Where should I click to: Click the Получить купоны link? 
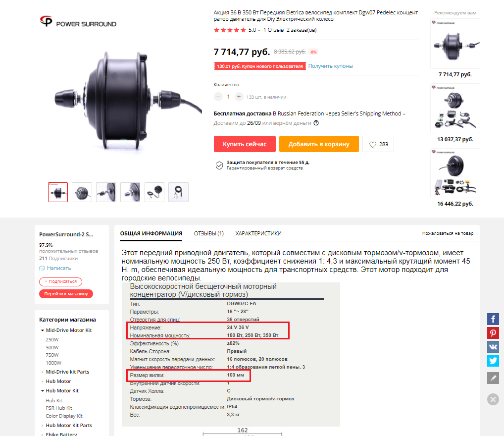click(330, 66)
